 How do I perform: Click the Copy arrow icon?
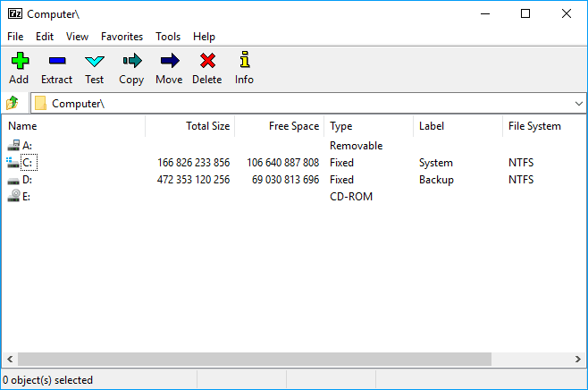click(x=132, y=61)
